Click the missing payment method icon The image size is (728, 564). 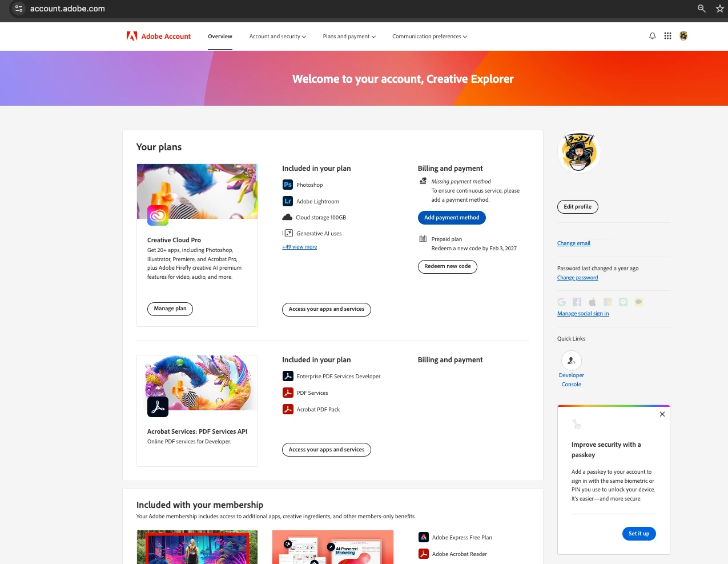(423, 181)
